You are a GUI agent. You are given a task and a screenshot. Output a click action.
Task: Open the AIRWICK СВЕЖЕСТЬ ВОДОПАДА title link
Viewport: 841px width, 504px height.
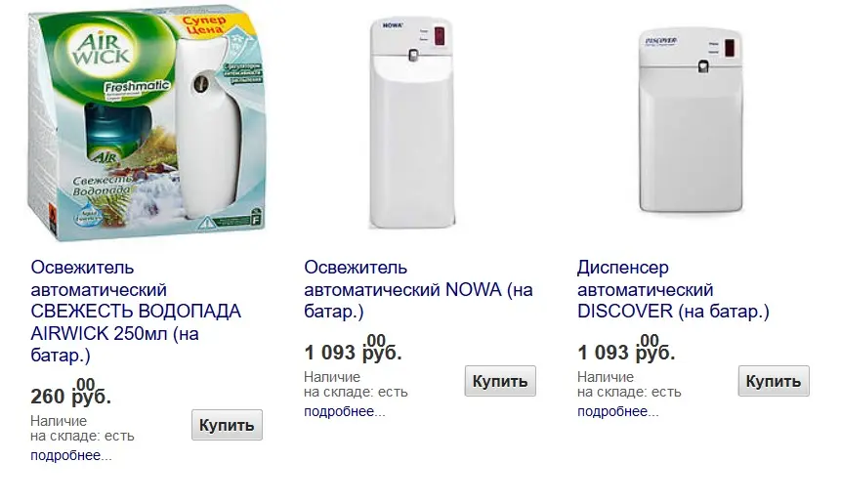tap(136, 312)
